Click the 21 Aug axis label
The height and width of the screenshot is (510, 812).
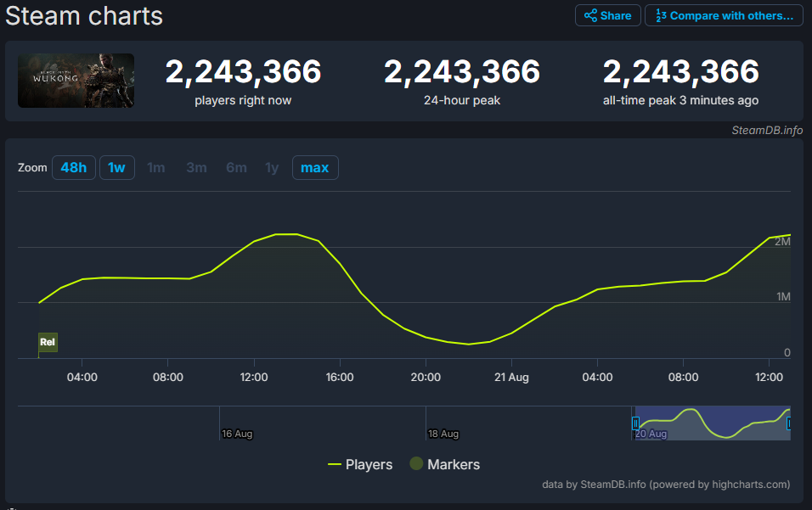[511, 377]
